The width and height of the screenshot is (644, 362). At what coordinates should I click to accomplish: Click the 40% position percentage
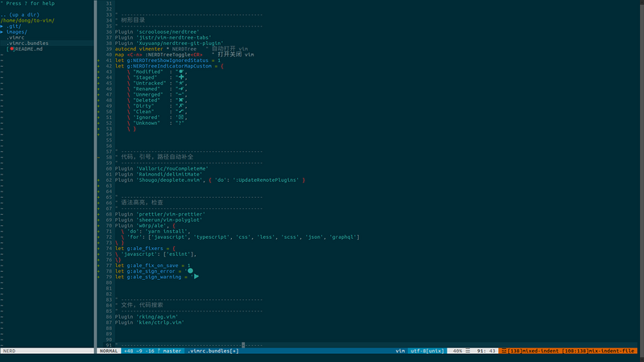(457, 351)
